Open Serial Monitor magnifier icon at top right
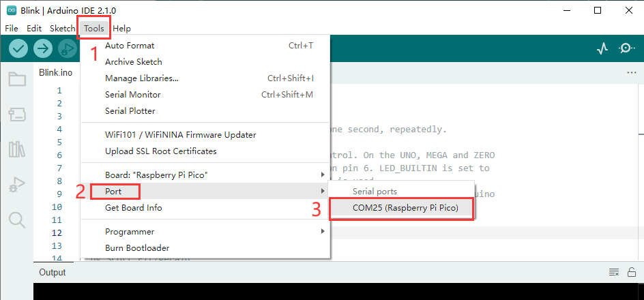644x300 pixels. point(626,49)
